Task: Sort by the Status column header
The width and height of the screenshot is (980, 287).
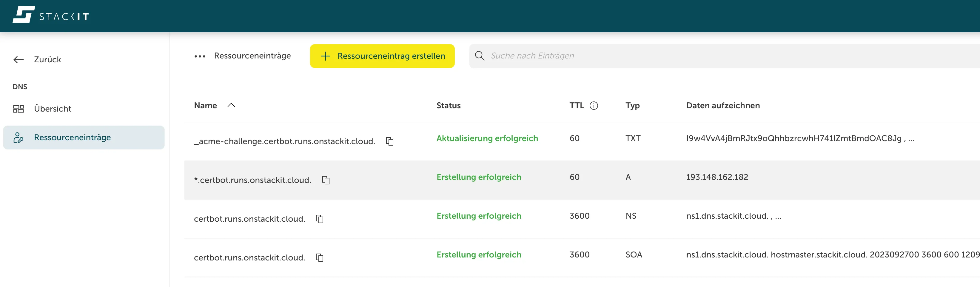Action: (x=448, y=106)
